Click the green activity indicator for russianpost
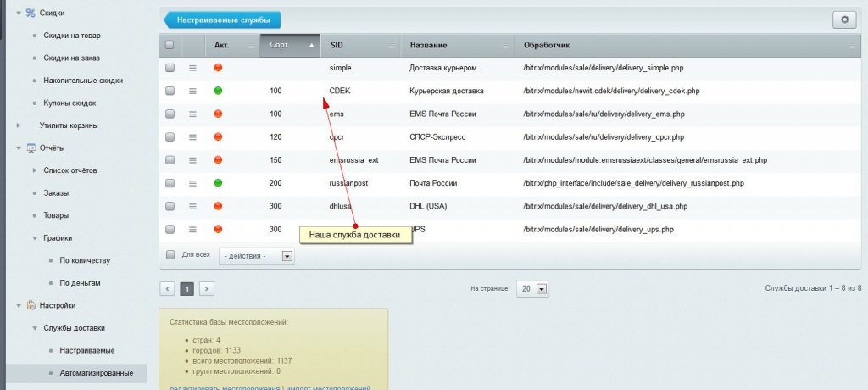This screenshot has width=868, height=390. point(218,182)
